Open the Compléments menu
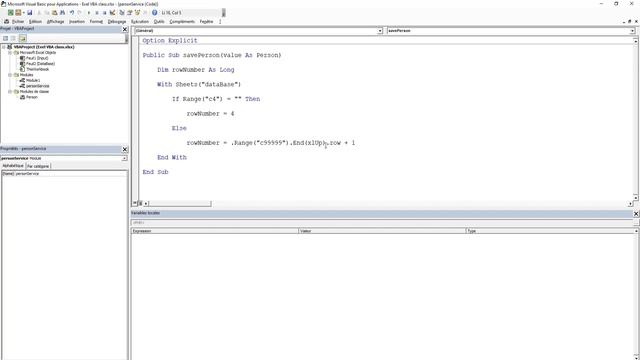 click(x=182, y=22)
